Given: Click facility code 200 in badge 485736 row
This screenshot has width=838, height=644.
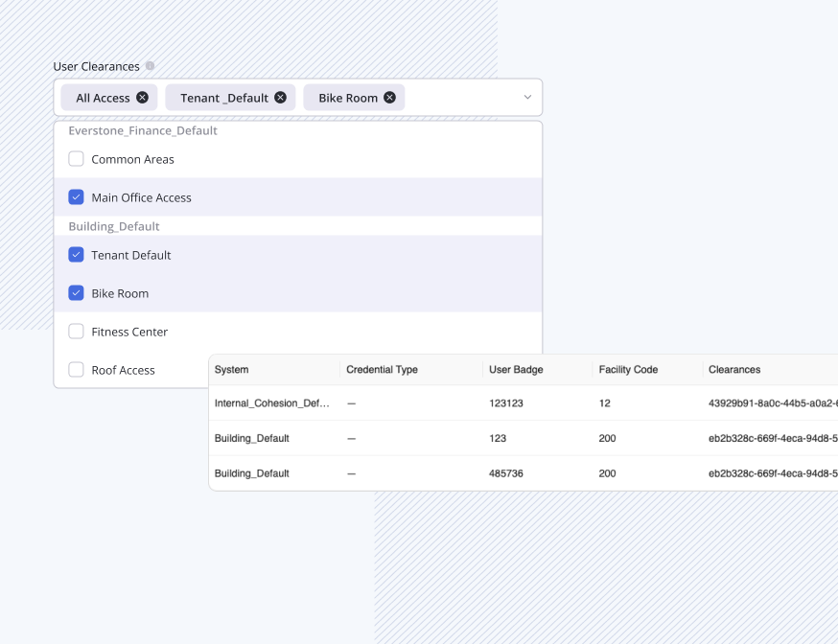Looking at the screenshot, I should coord(607,473).
